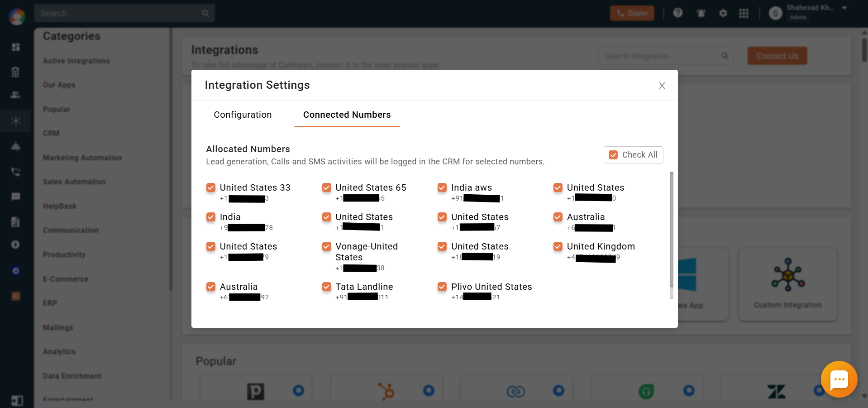868x408 pixels.
Task: Switch to the Configuration tab
Action: [243, 115]
